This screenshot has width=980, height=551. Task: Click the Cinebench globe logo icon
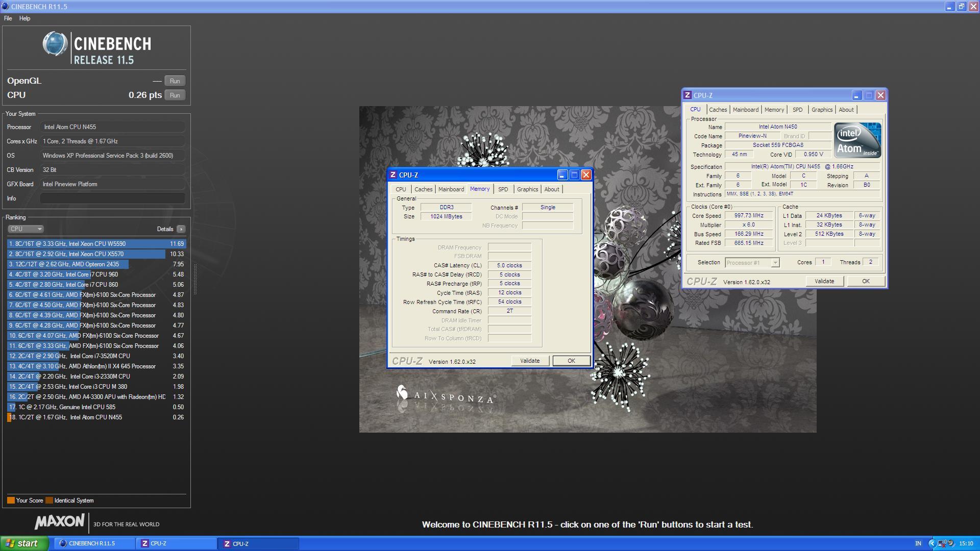pos(55,44)
